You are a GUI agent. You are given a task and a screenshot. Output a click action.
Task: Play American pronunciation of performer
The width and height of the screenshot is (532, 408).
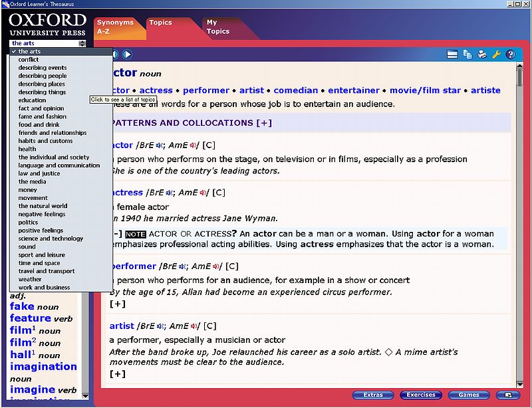(x=215, y=266)
